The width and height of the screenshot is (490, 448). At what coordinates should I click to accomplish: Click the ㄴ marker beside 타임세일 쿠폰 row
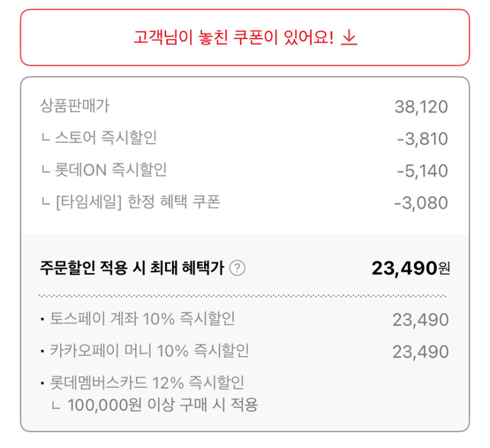click(45, 202)
